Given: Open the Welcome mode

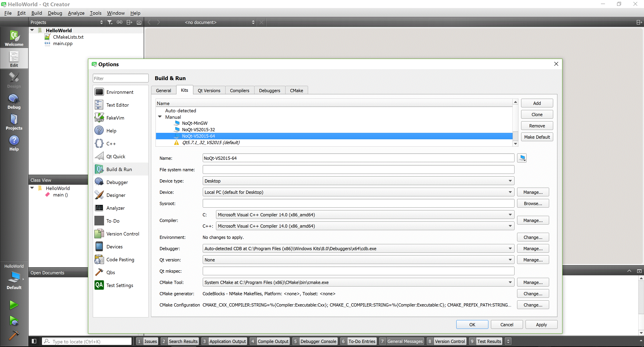Looking at the screenshot, I should 14,38.
